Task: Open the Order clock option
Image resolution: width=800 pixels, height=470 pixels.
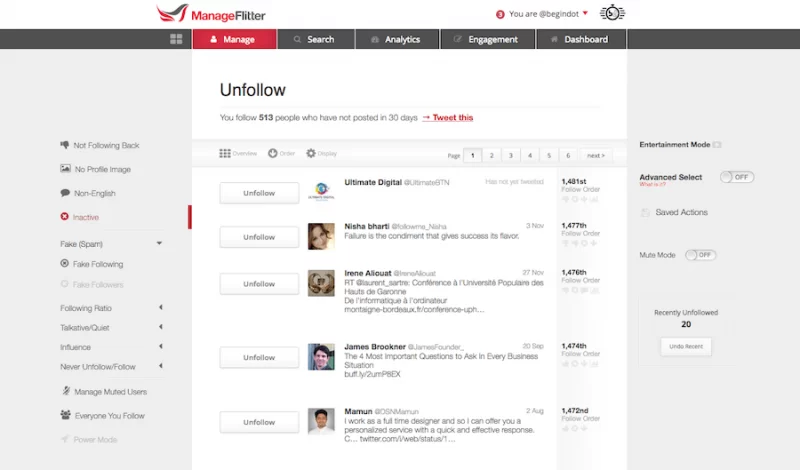Action: 282,153
